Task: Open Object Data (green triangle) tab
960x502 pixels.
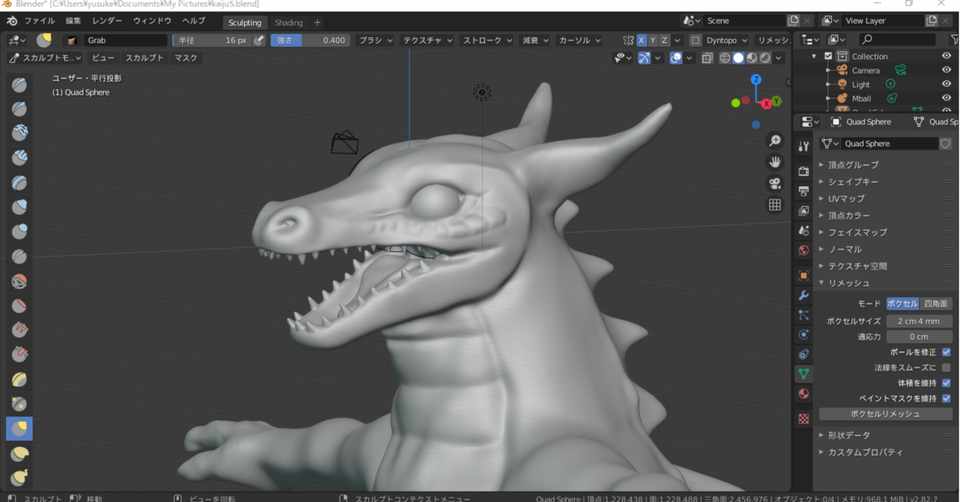Action: click(x=803, y=373)
